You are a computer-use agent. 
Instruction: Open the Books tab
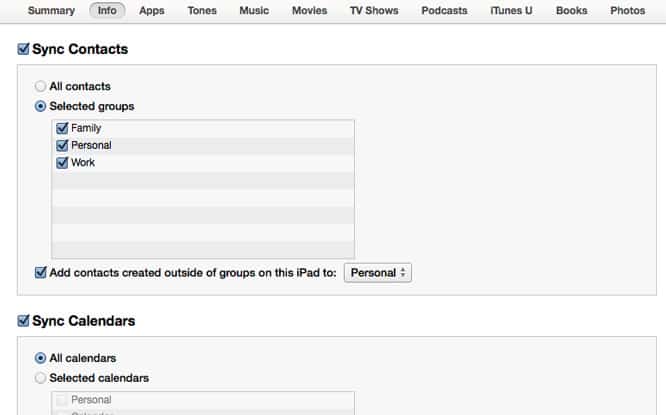[571, 11]
